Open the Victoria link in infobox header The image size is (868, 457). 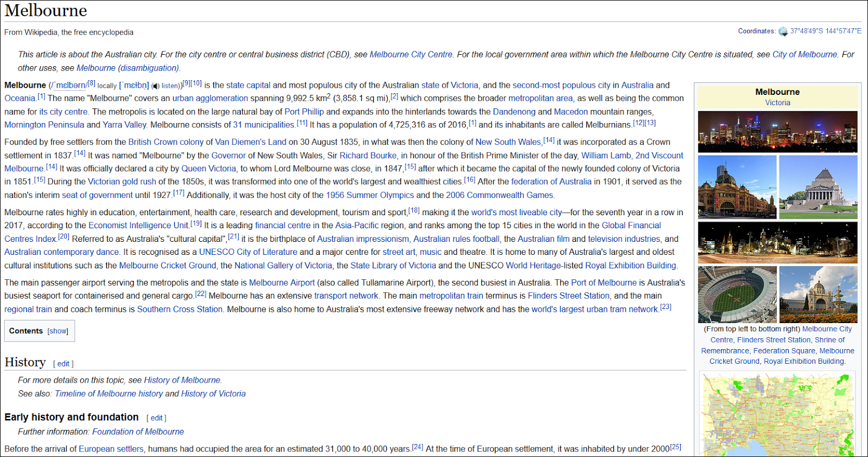(x=777, y=102)
